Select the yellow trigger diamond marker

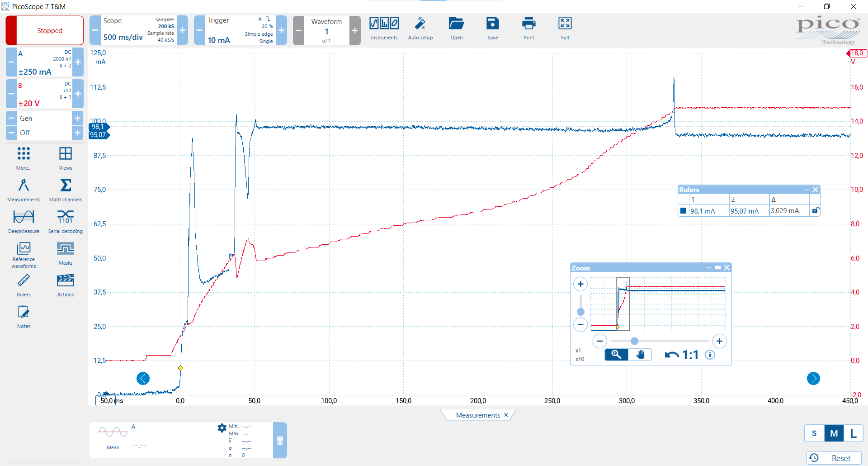[x=180, y=368]
